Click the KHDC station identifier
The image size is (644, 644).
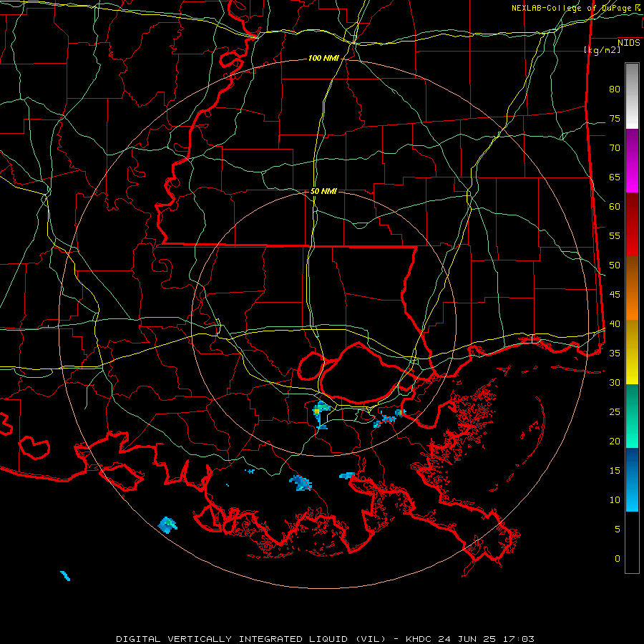419,639
